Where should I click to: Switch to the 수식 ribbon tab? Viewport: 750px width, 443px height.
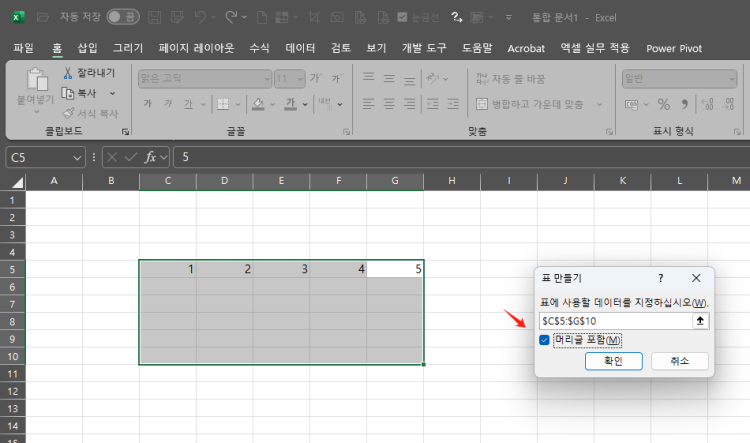point(259,48)
